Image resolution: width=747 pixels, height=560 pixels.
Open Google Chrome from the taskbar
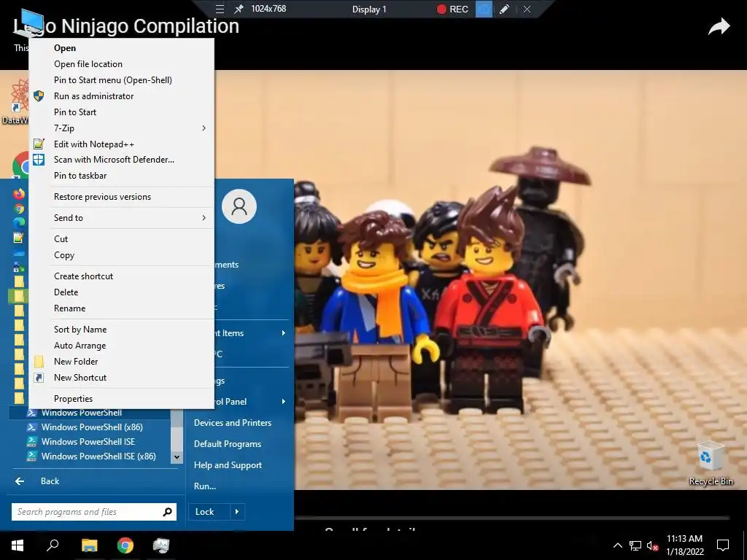point(125,545)
